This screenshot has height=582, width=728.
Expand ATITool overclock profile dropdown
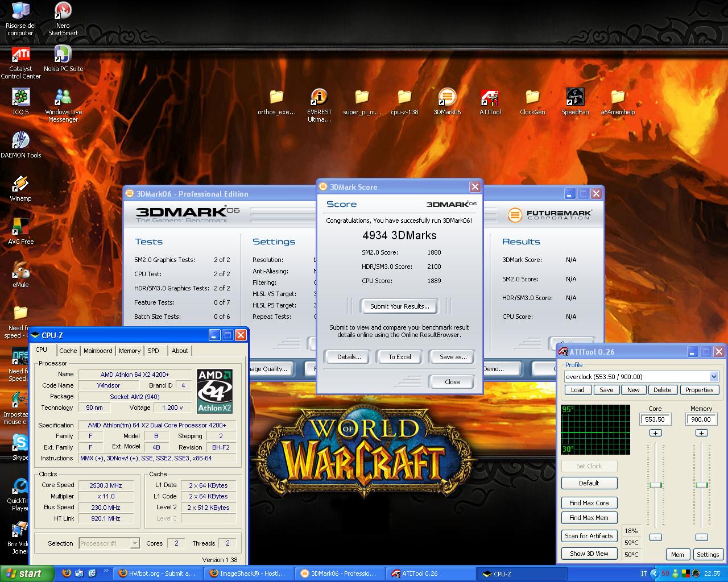(714, 377)
